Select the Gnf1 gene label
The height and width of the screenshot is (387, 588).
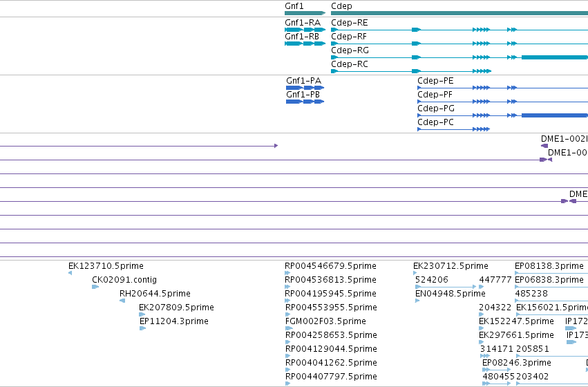(x=294, y=6)
